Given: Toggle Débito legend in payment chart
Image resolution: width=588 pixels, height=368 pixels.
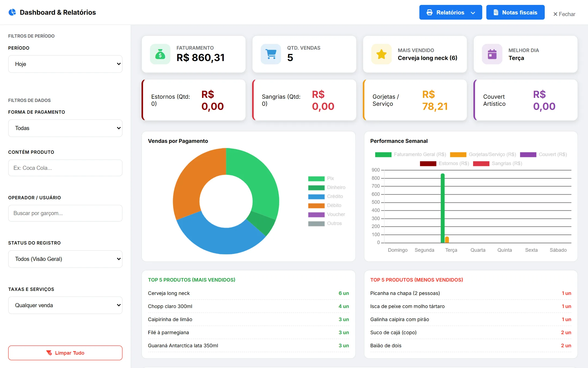Looking at the screenshot, I should (325, 206).
